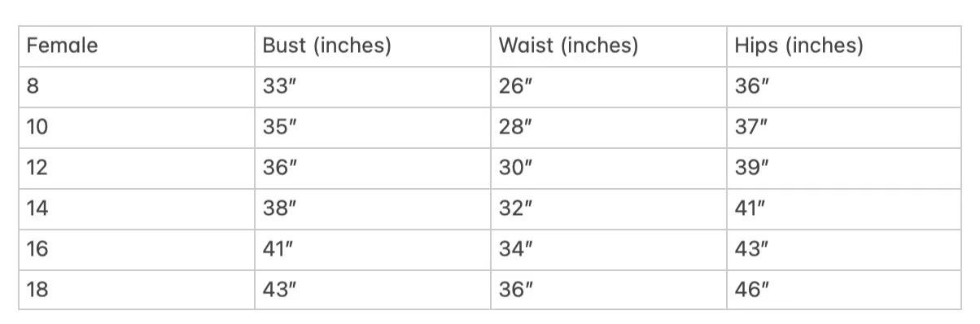Select the 28″ waist cell for size 10
The height and width of the screenshot is (324, 980).
(609, 128)
